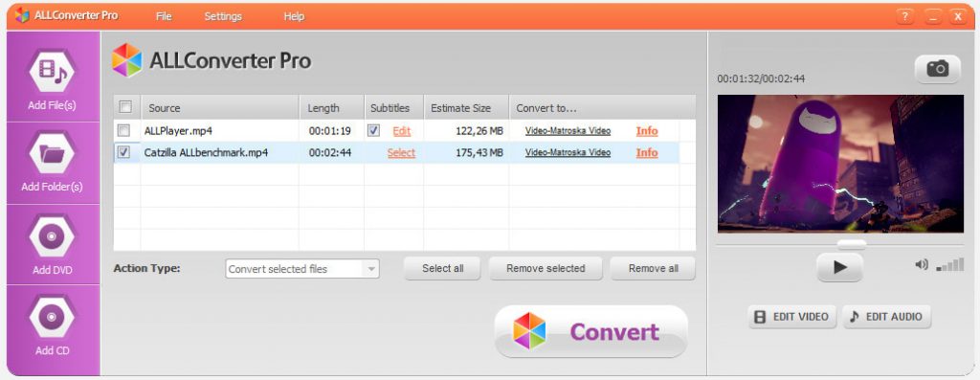
Task: Click the colorful hexagon logo beside ALLConverter Pro heading
Action: [x=127, y=60]
